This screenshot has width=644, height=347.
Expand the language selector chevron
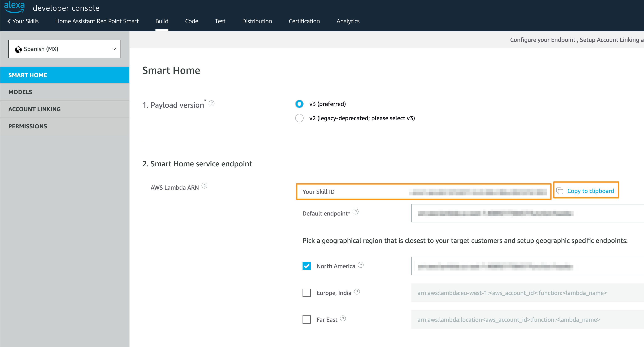(x=114, y=49)
